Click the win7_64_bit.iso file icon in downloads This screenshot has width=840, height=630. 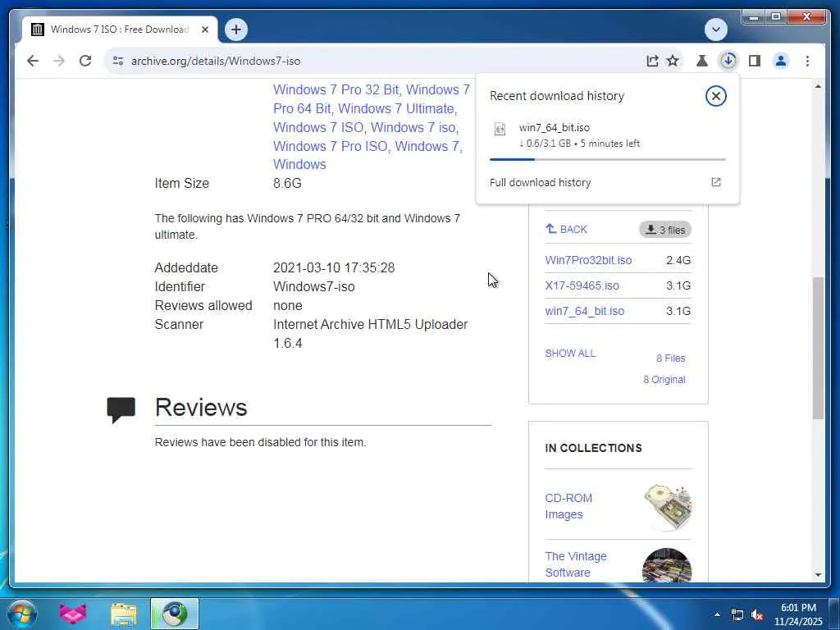[500, 129]
